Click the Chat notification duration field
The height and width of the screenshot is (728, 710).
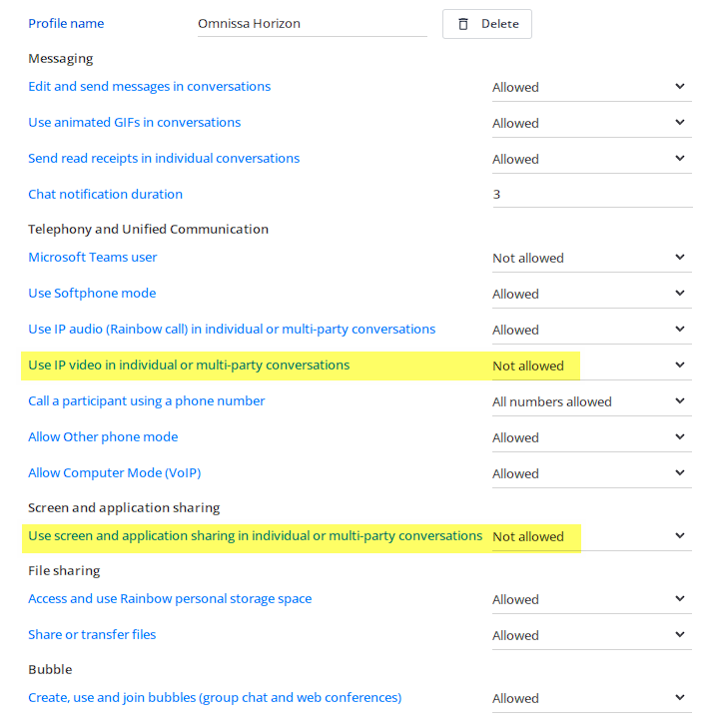[x=592, y=195]
